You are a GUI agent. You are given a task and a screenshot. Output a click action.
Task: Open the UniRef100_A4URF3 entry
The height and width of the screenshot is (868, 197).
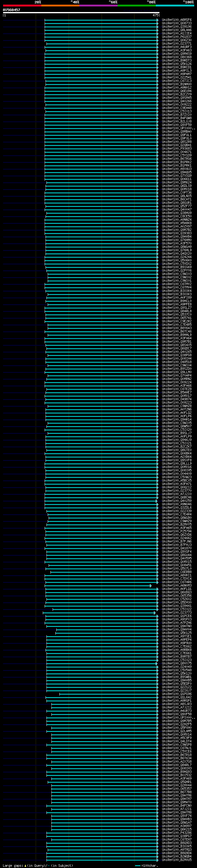[176, 47]
